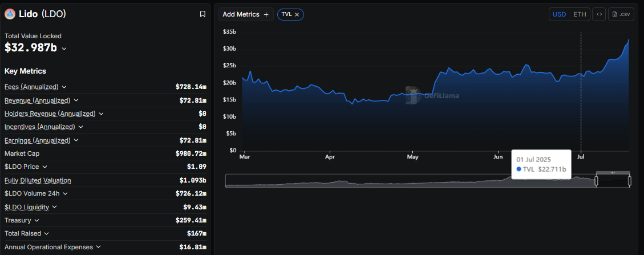Expand the $LDO Volume 24h row
Screen dimensions: 644x255
[65, 193]
